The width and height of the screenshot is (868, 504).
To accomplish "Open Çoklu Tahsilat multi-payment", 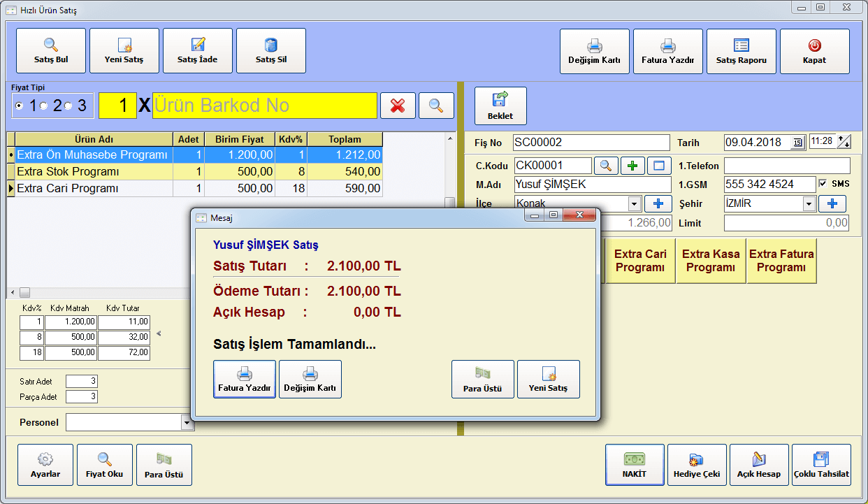I will [x=821, y=465].
